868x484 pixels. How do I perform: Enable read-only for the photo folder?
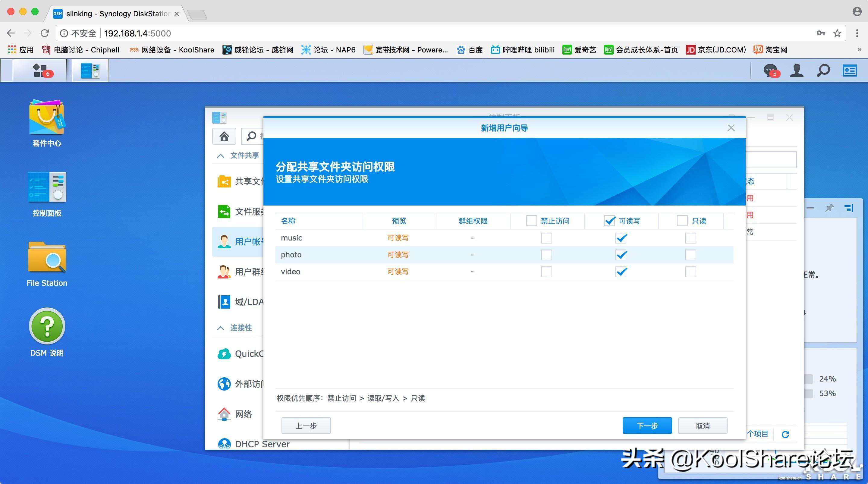click(x=690, y=255)
